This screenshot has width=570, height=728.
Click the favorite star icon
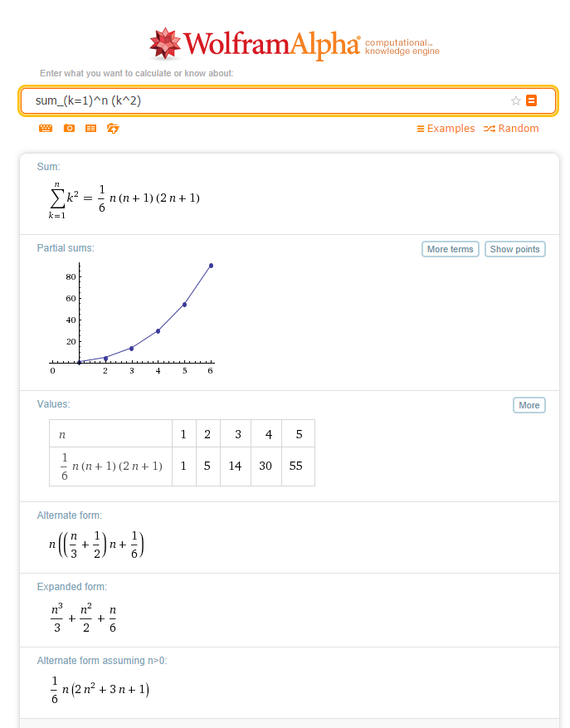[x=516, y=100]
